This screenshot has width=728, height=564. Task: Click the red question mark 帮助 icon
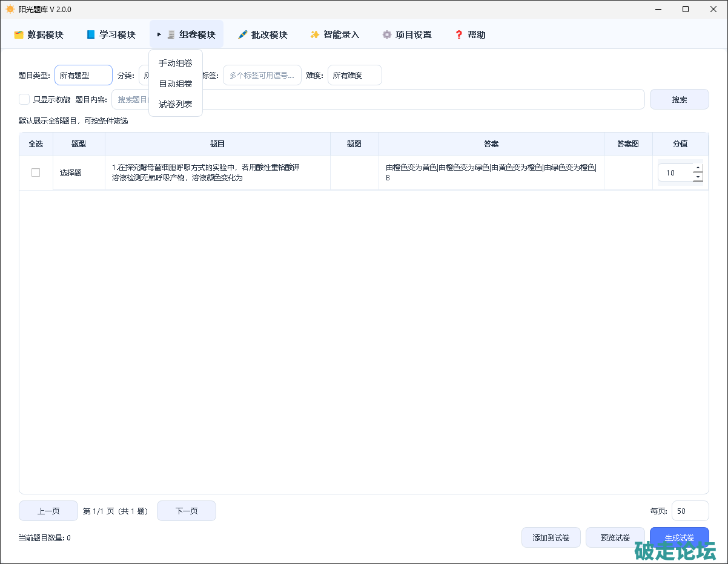(x=458, y=35)
